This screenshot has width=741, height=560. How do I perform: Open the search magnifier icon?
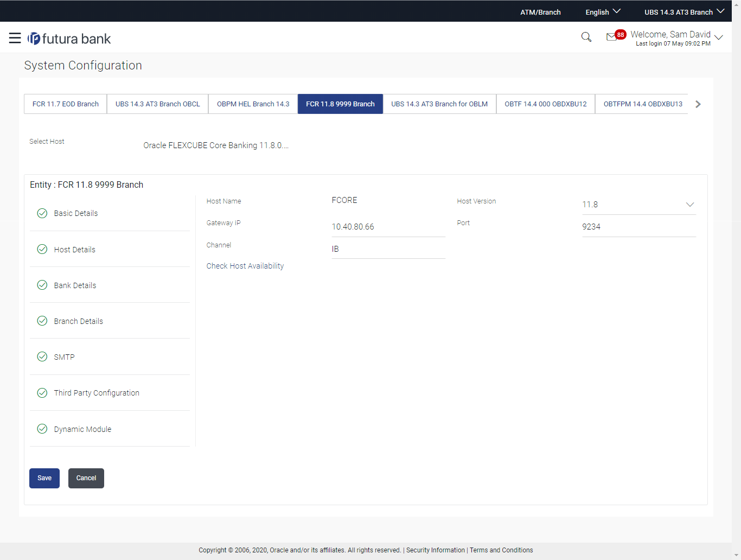[586, 37]
